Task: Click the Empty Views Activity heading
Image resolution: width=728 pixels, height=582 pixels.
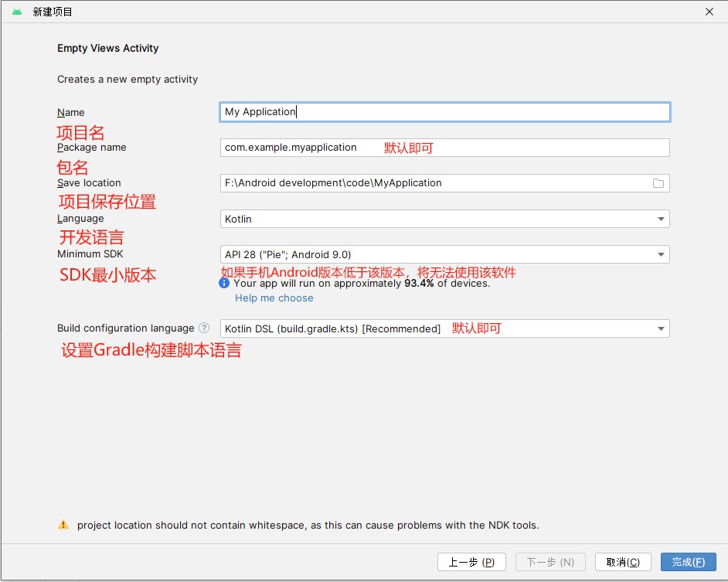Action: (x=108, y=48)
